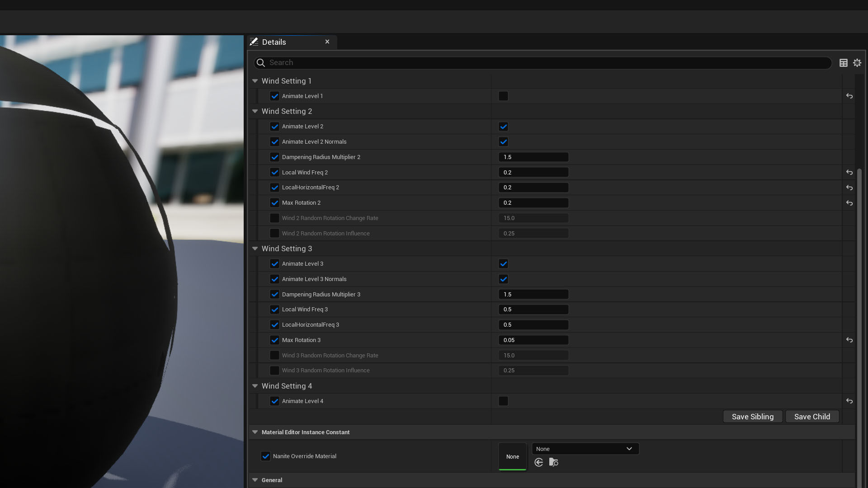Screen dimensions: 868x488
Task: Enable Wind 2 Random Rotation Change Rate override
Action: (274, 218)
